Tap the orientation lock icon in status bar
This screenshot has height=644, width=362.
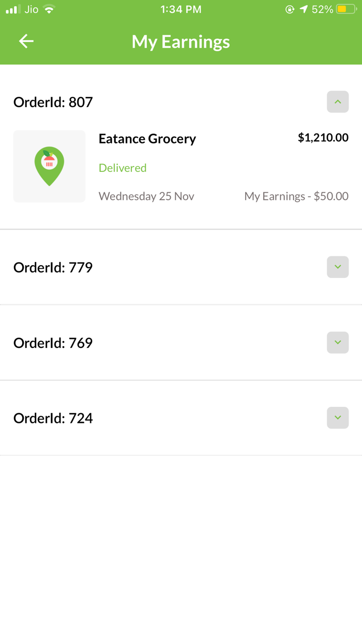pos(290,9)
